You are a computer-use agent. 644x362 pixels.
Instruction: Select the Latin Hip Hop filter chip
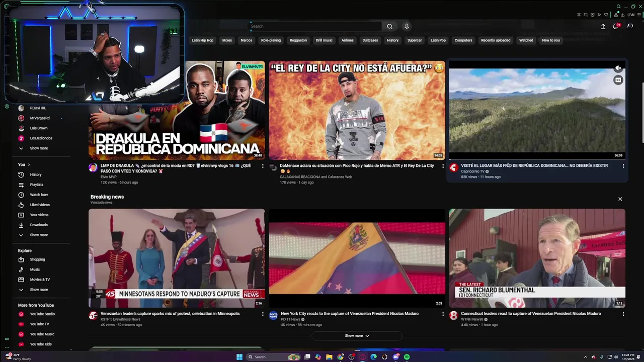tap(202, 40)
